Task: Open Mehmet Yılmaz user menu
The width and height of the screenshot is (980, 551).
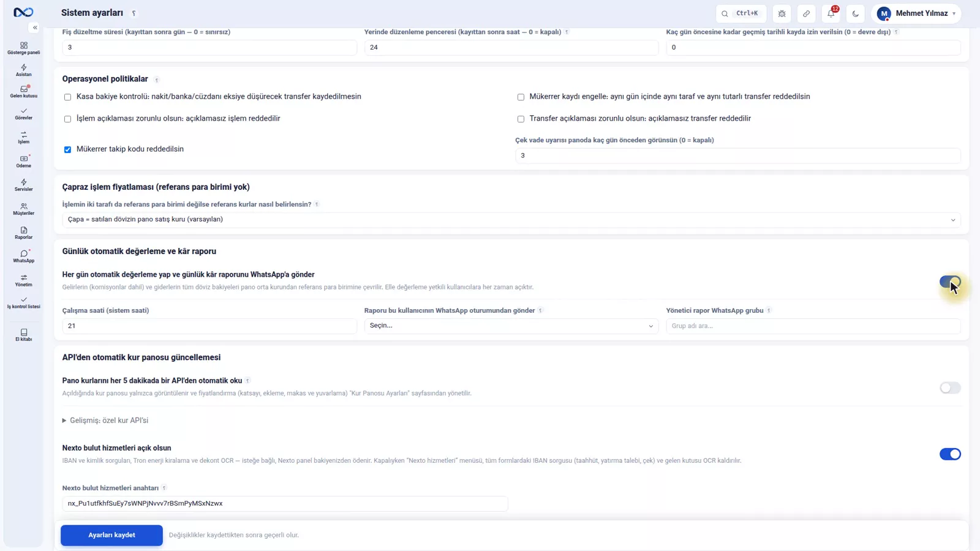Action: pyautogui.click(x=916, y=13)
